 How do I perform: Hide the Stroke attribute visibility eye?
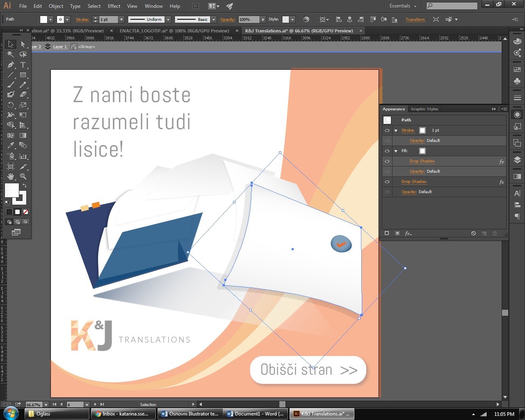click(x=387, y=130)
